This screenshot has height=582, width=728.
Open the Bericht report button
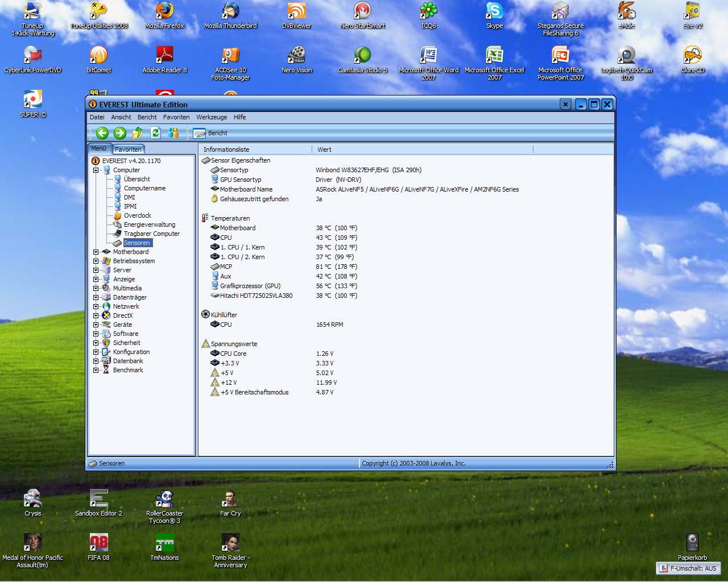[210, 133]
